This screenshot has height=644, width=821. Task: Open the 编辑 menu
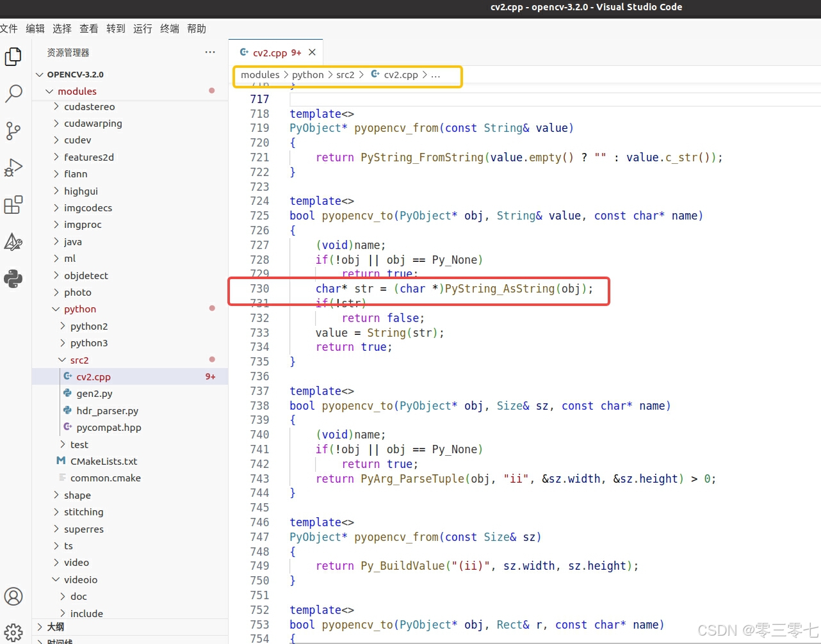(x=35, y=29)
